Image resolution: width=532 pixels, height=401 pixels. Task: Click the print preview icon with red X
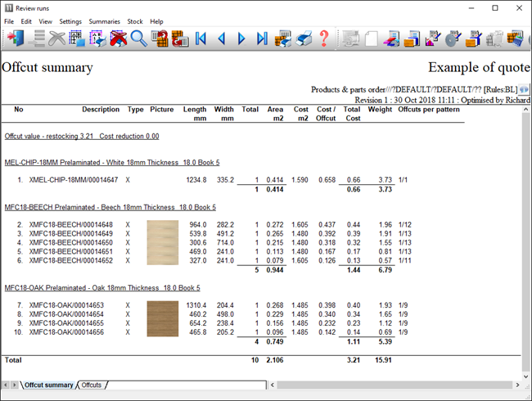pyautogui.click(x=118, y=38)
